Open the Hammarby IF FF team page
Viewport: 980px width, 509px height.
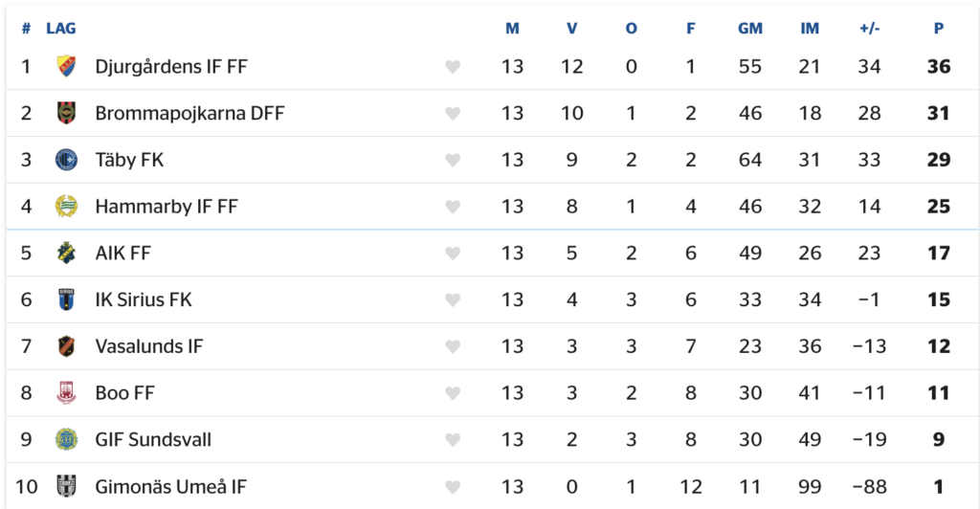(x=167, y=207)
